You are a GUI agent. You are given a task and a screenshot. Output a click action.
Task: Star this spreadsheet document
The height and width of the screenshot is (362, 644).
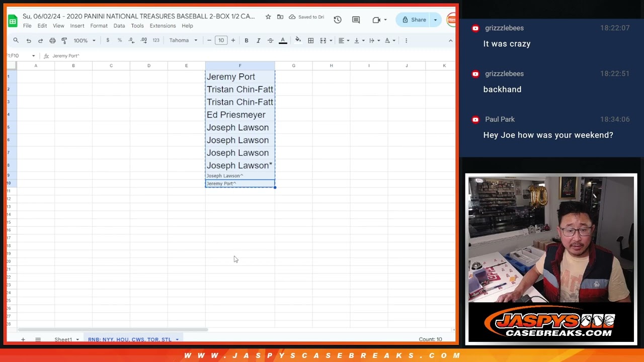268,17
